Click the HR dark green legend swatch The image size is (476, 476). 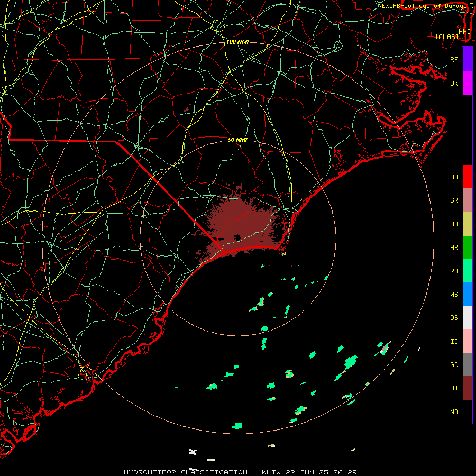(x=467, y=248)
